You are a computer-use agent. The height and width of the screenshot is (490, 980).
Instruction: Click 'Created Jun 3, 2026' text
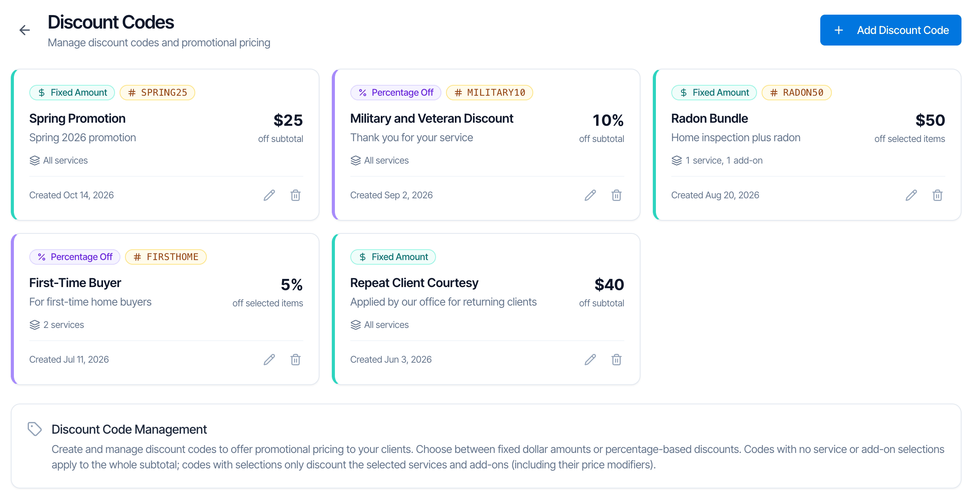(391, 360)
